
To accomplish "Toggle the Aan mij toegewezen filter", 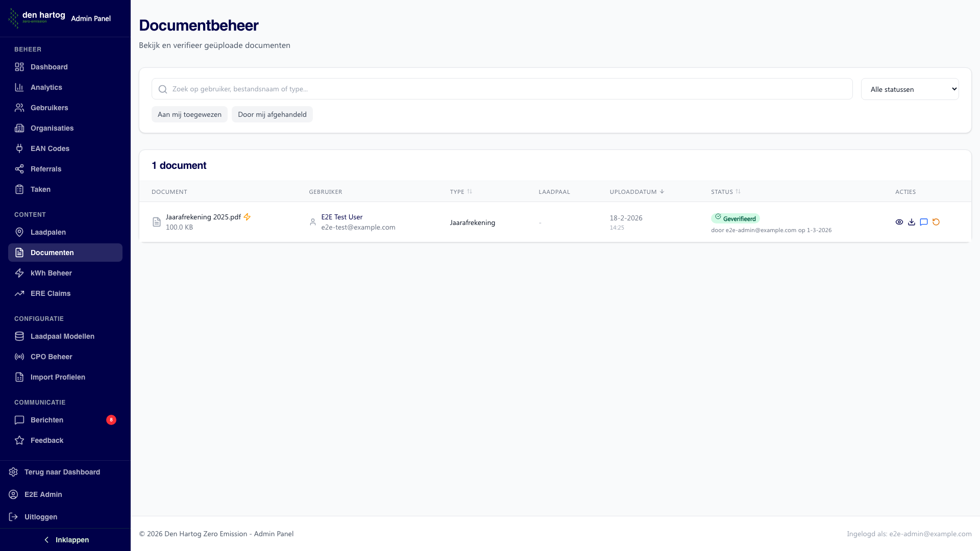I will click(x=189, y=114).
